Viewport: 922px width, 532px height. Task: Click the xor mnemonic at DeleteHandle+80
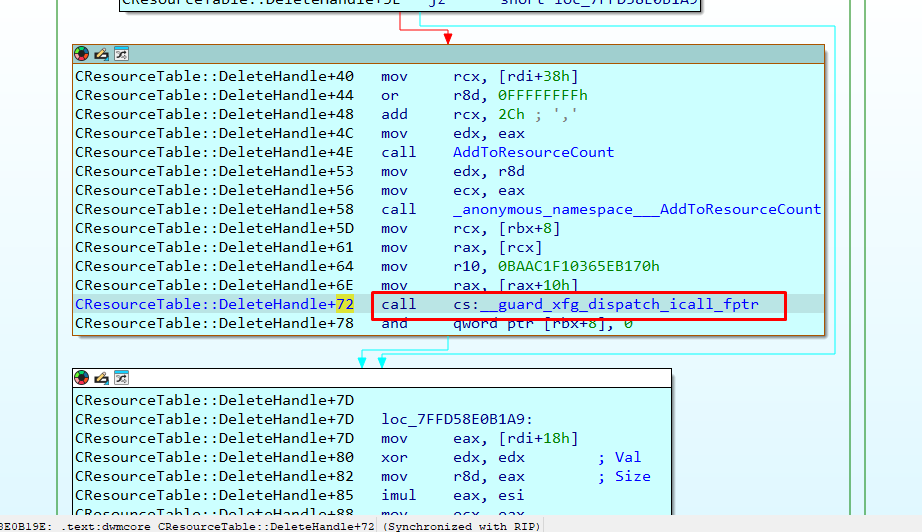point(394,457)
